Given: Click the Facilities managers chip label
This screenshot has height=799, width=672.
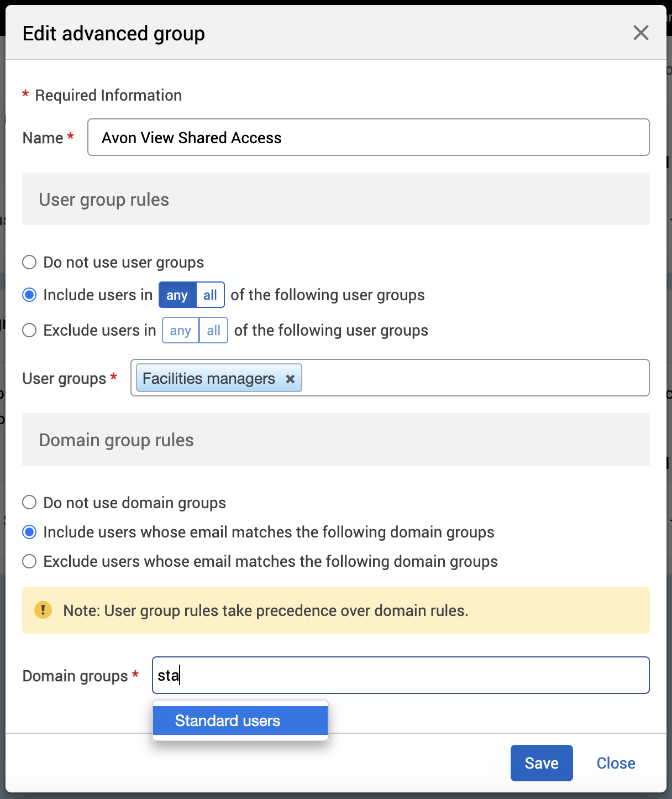Looking at the screenshot, I should pos(209,379).
